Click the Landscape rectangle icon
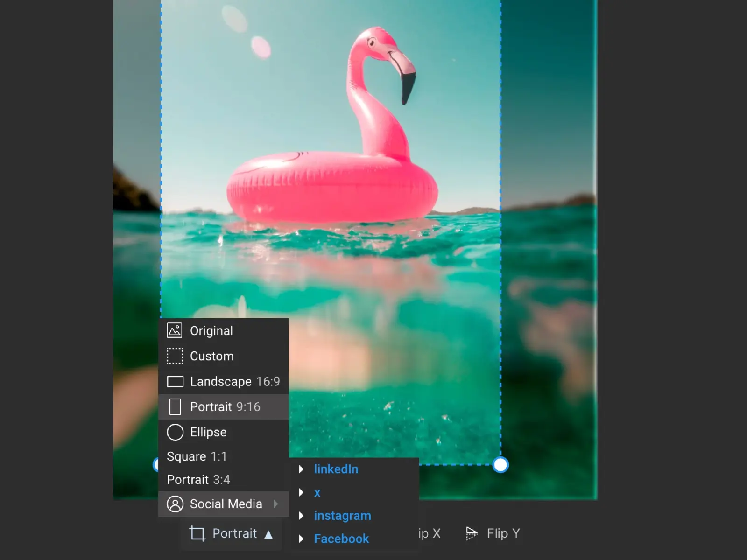This screenshot has width=747, height=560. (175, 382)
